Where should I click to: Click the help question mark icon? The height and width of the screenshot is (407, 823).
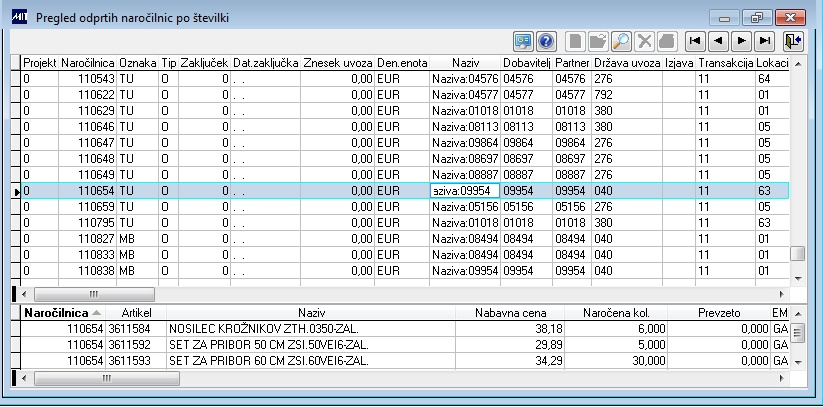tap(546, 41)
